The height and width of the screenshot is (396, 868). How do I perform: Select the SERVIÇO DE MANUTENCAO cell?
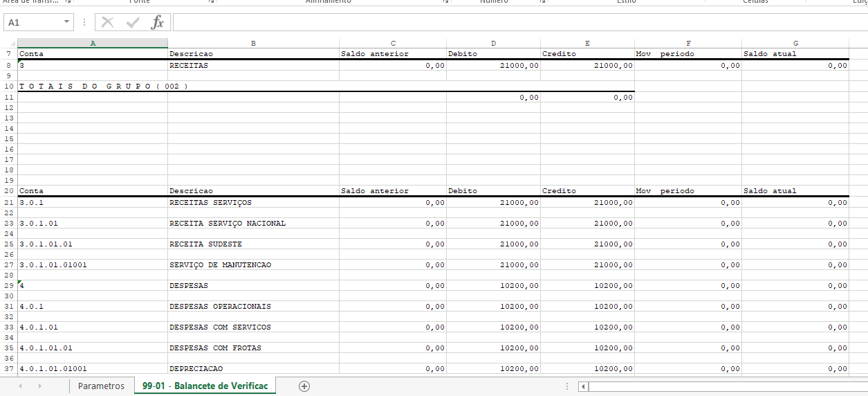pos(253,264)
